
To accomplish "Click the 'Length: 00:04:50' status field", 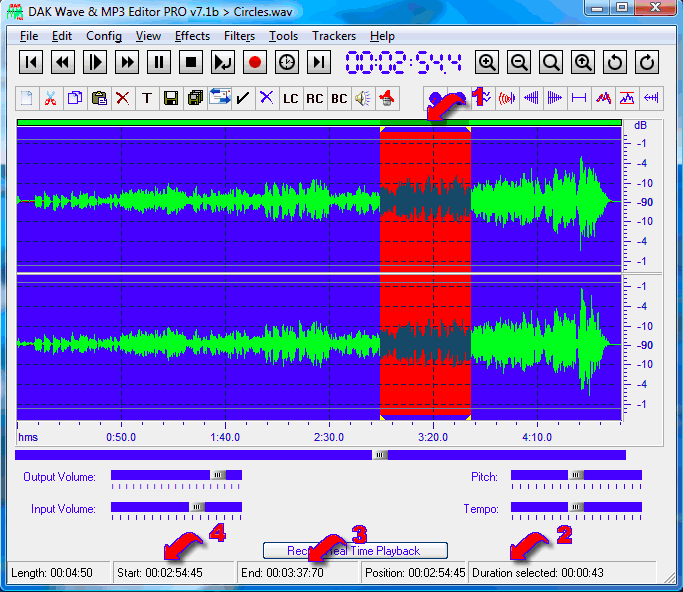I will (x=59, y=572).
